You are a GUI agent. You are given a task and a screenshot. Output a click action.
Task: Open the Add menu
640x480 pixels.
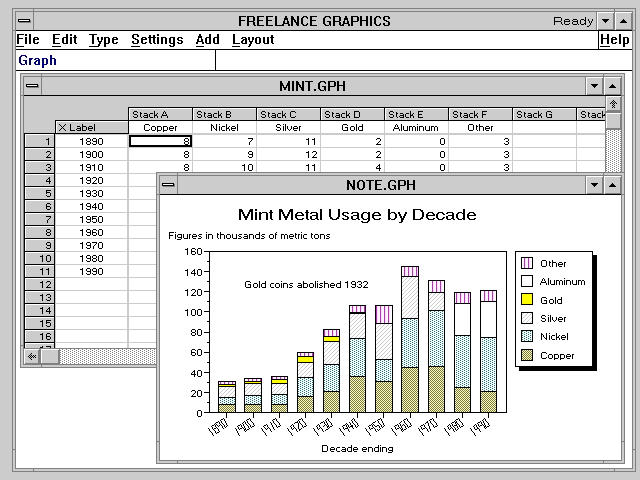(207, 40)
